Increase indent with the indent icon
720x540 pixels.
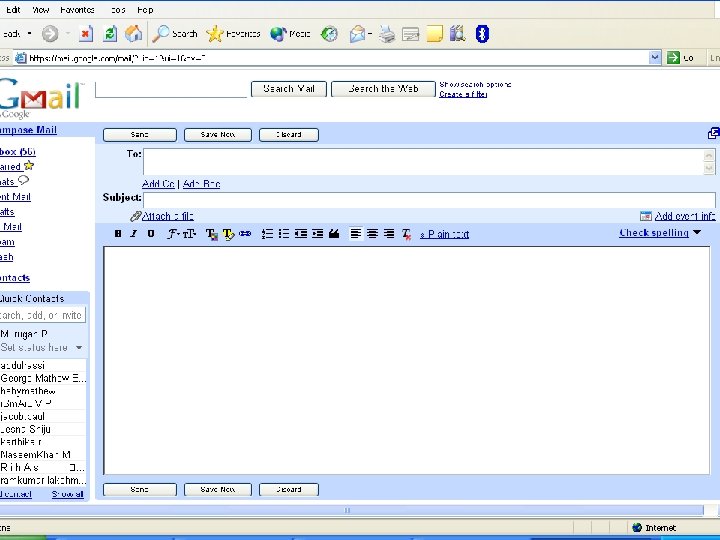(317, 234)
